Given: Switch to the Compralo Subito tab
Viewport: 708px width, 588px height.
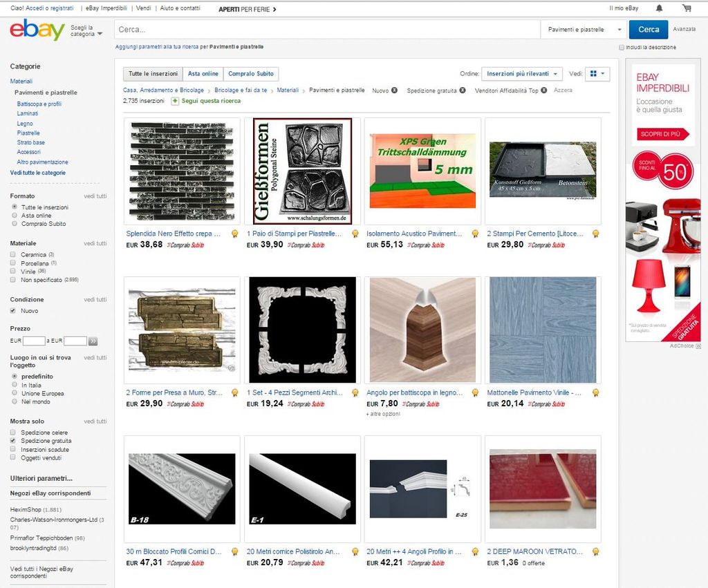Looking at the screenshot, I should coord(251,74).
